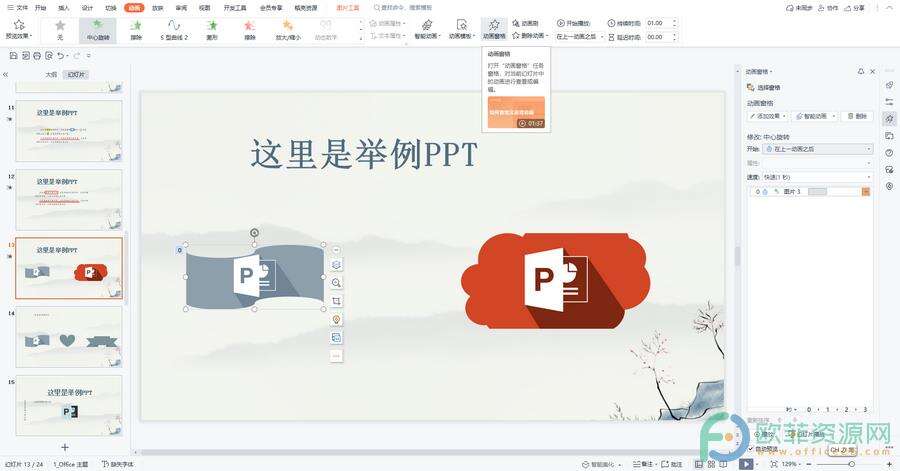Open the 速度 快速(1 秒) dropdown
Viewport: 900px width, 471px height.
click(818, 177)
